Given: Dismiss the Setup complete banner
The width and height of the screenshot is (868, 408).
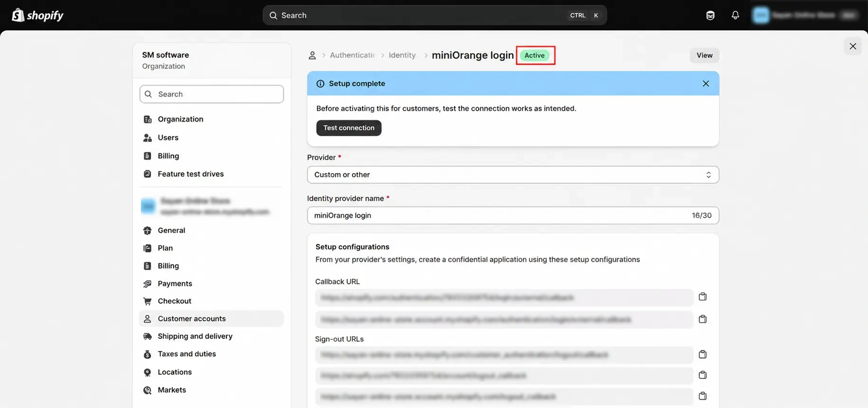Looking at the screenshot, I should 706,83.
